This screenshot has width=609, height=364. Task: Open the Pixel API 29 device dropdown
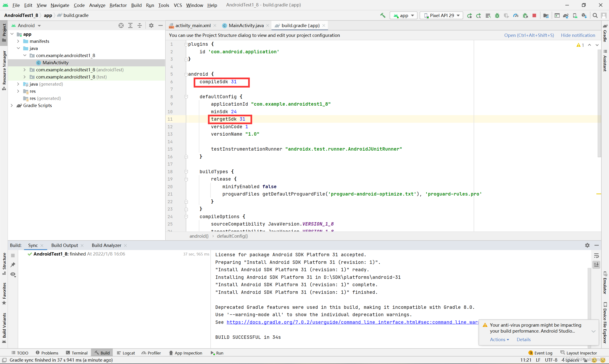point(441,15)
